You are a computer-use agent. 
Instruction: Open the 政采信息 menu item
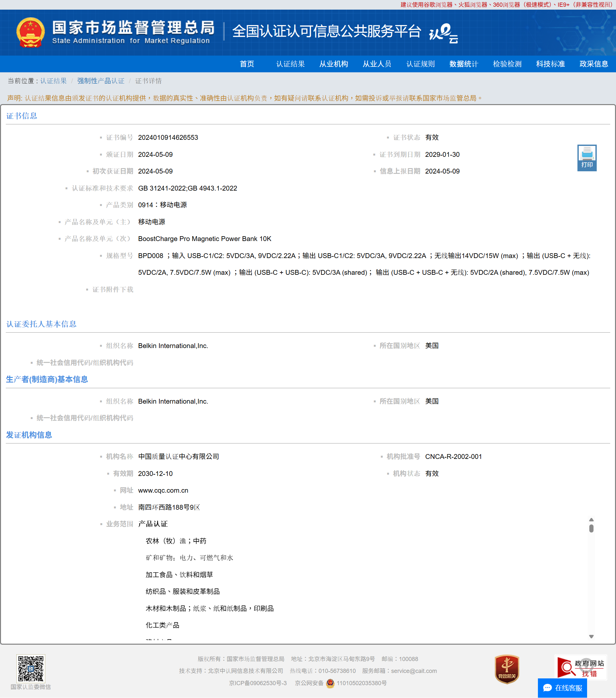594,64
